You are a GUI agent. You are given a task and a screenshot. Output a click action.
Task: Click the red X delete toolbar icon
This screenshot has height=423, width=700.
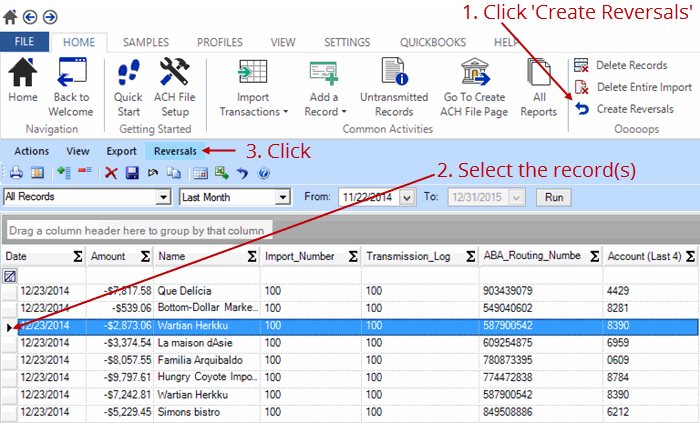(111, 173)
